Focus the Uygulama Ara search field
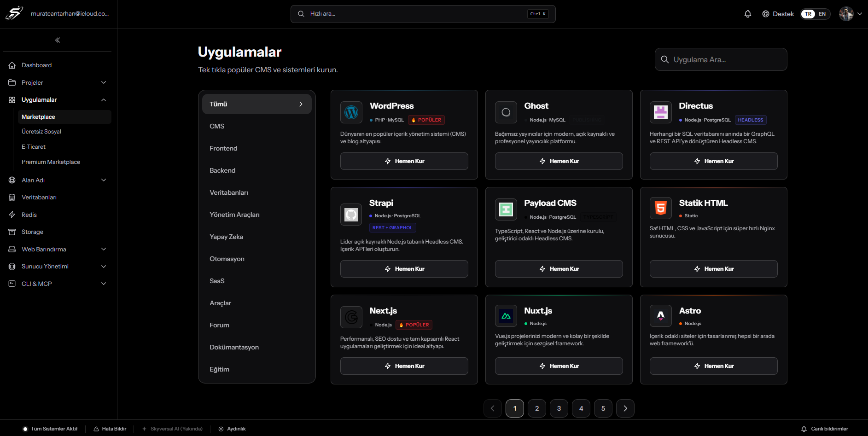The width and height of the screenshot is (868, 436). (x=721, y=59)
